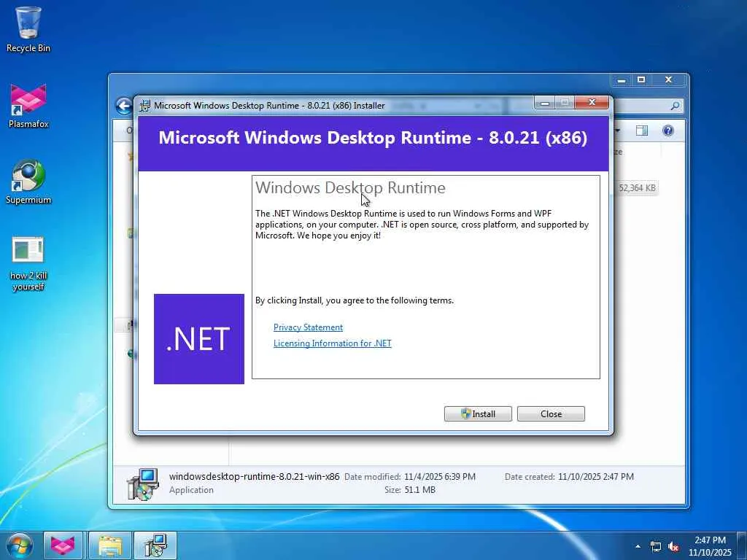Click the installer icon on the taskbar

[155, 545]
